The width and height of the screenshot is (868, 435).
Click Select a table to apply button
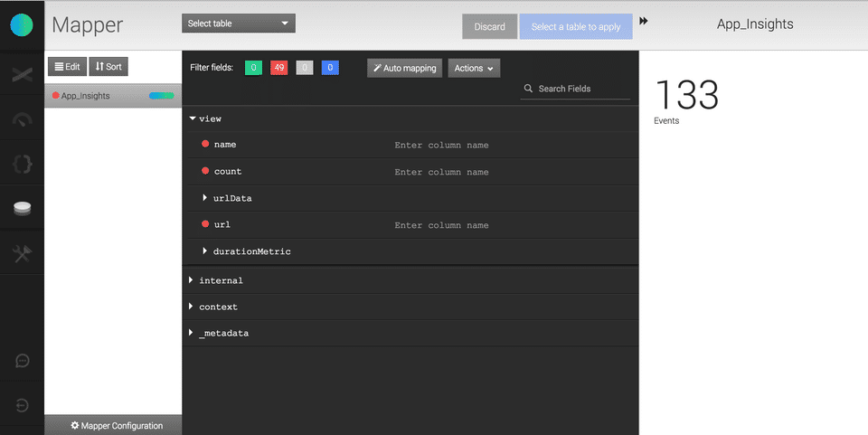pyautogui.click(x=576, y=26)
